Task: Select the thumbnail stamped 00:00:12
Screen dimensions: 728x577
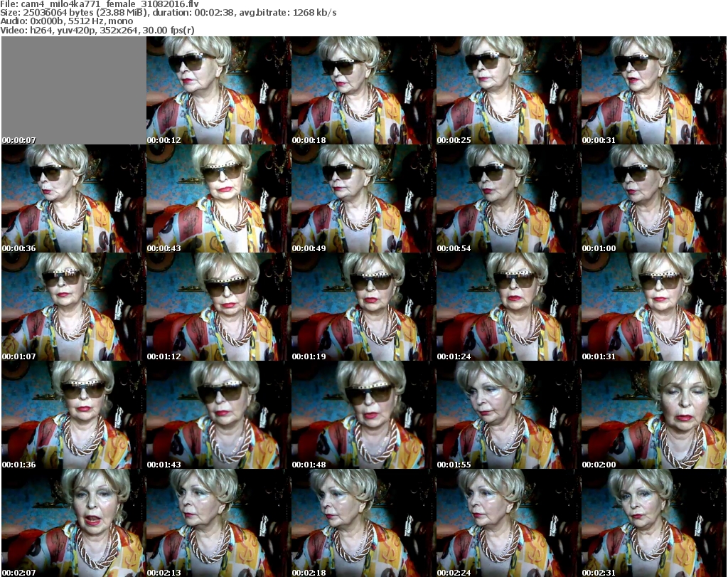Action: point(219,90)
